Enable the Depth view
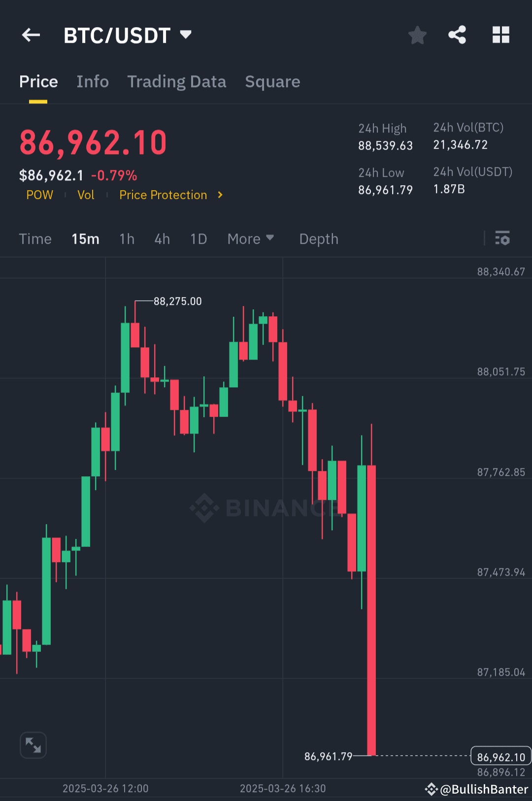The width and height of the screenshot is (532, 801). (x=318, y=238)
